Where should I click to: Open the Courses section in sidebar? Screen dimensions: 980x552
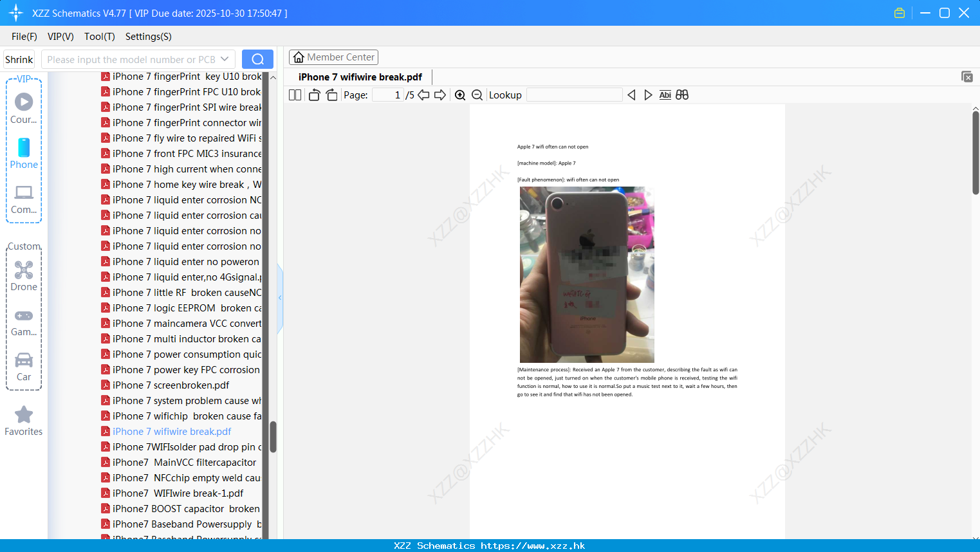24,109
